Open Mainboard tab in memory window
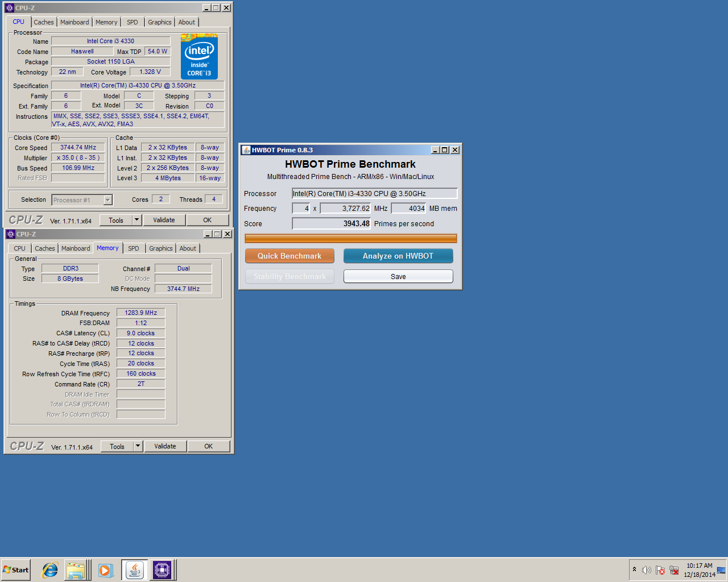 [x=76, y=248]
